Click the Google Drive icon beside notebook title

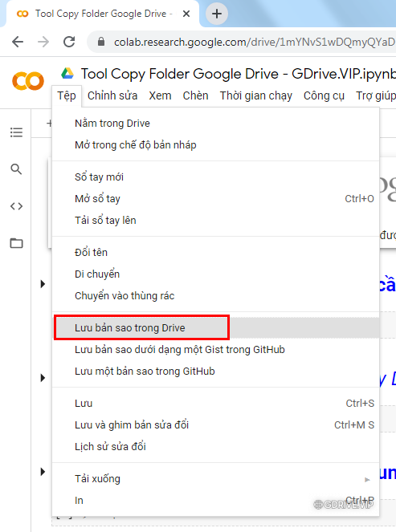(67, 73)
